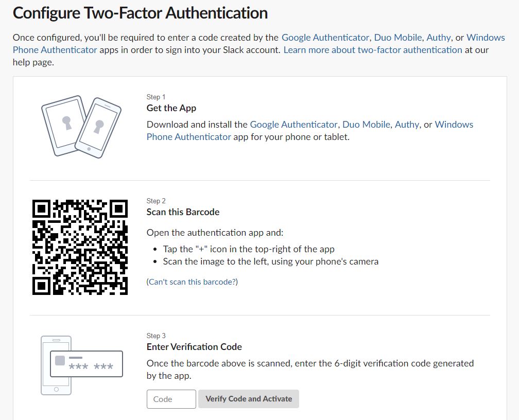The height and width of the screenshot is (420, 519).
Task: Click Google Authenticator link under Step 1
Action: pos(293,125)
